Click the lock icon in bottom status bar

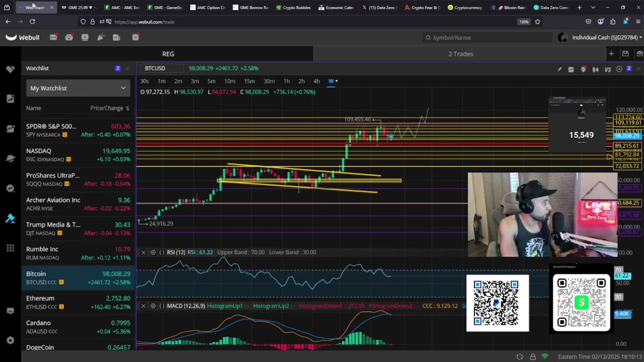click(x=533, y=356)
